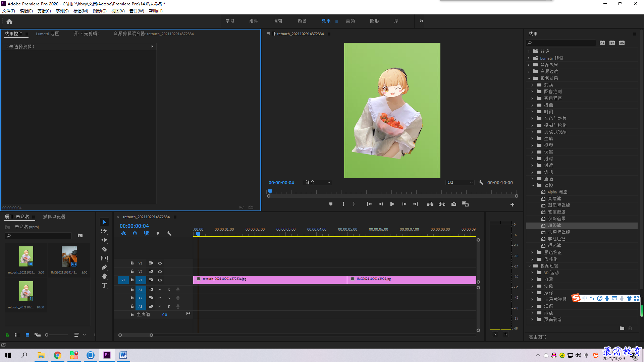Viewport: 644px width, 362px height.
Task: Toggle timeline Snap magnet icon
Action: tap(135, 233)
